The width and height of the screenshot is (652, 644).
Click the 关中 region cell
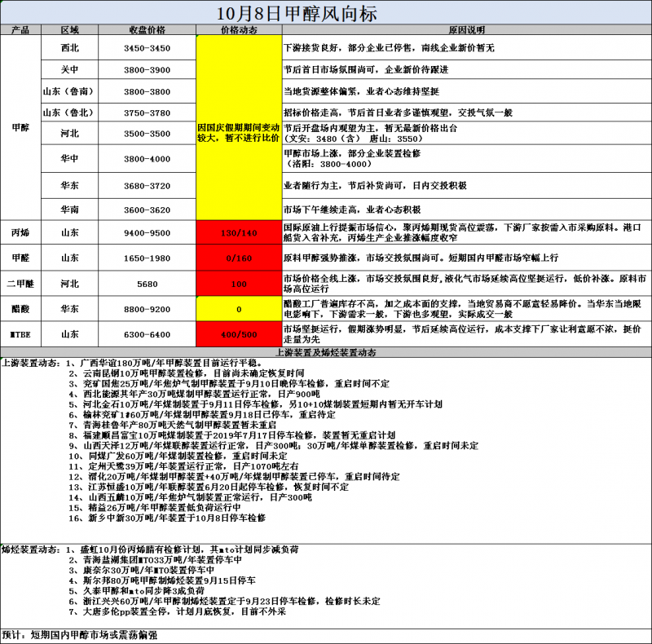pyautogui.click(x=69, y=69)
